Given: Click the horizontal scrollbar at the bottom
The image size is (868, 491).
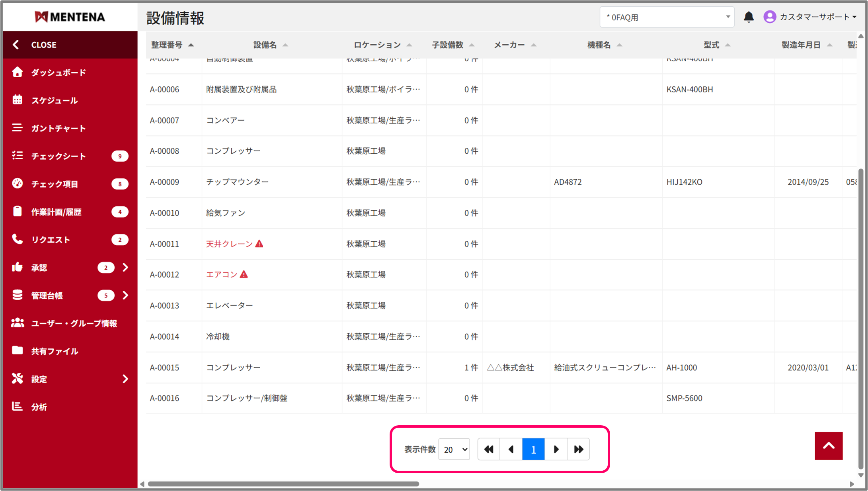Looking at the screenshot, I should click(x=283, y=484).
